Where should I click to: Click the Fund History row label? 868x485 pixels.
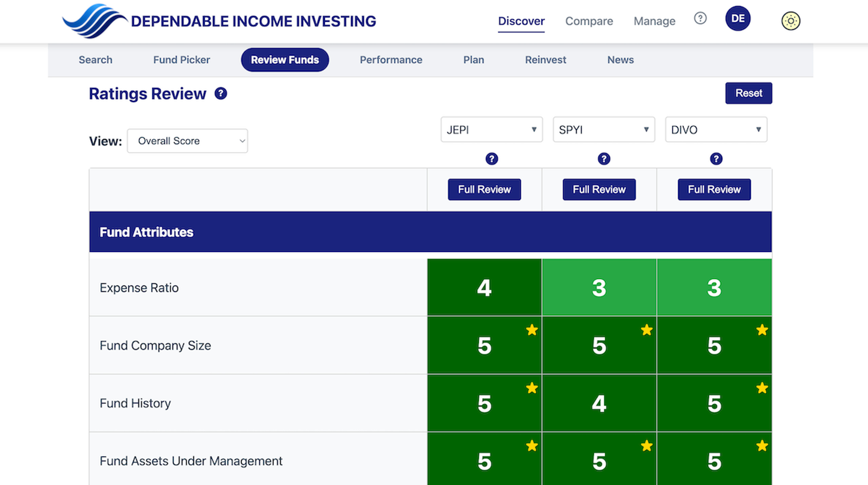click(x=135, y=403)
